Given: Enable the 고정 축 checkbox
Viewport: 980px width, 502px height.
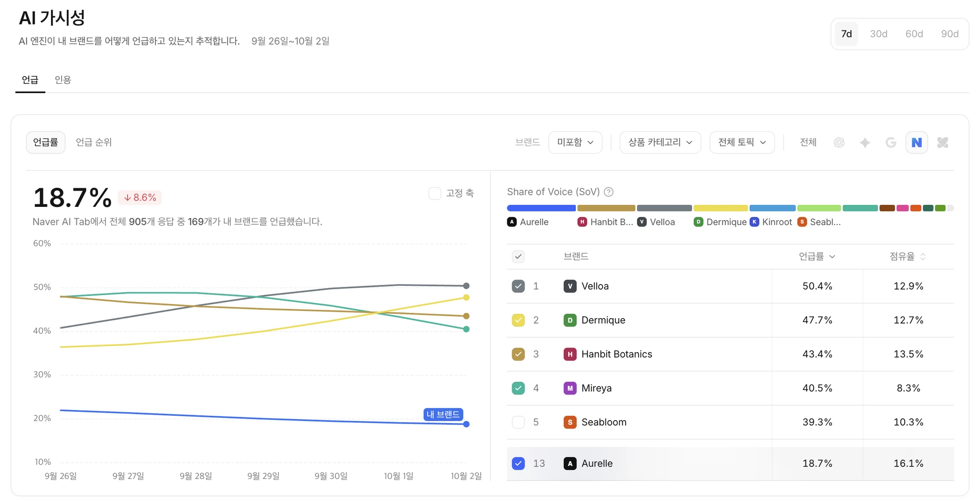Looking at the screenshot, I should pyautogui.click(x=435, y=193).
